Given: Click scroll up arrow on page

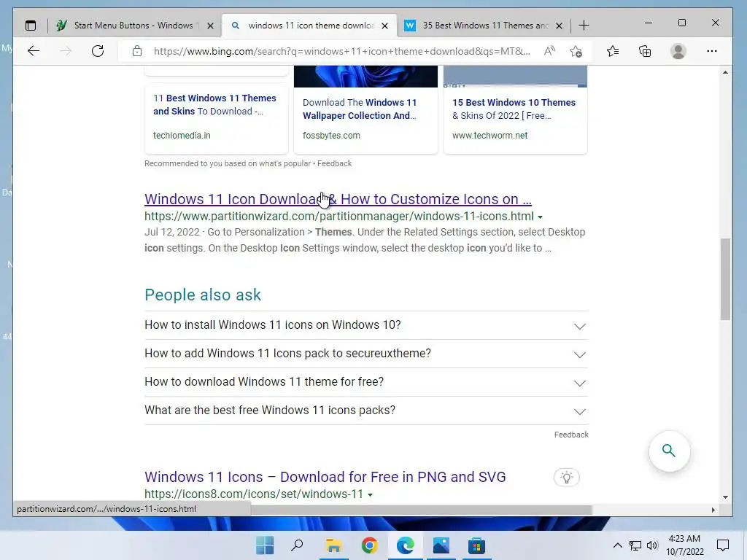Looking at the screenshot, I should [725, 72].
